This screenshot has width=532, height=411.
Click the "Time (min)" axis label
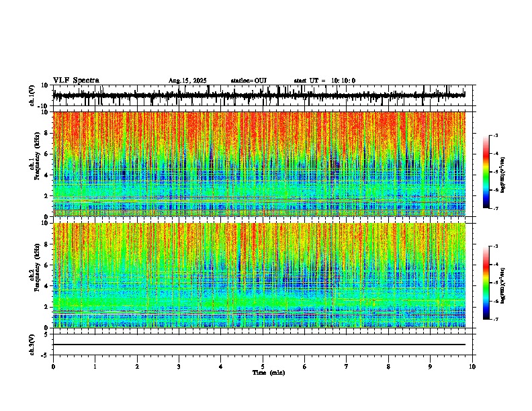tap(269, 373)
